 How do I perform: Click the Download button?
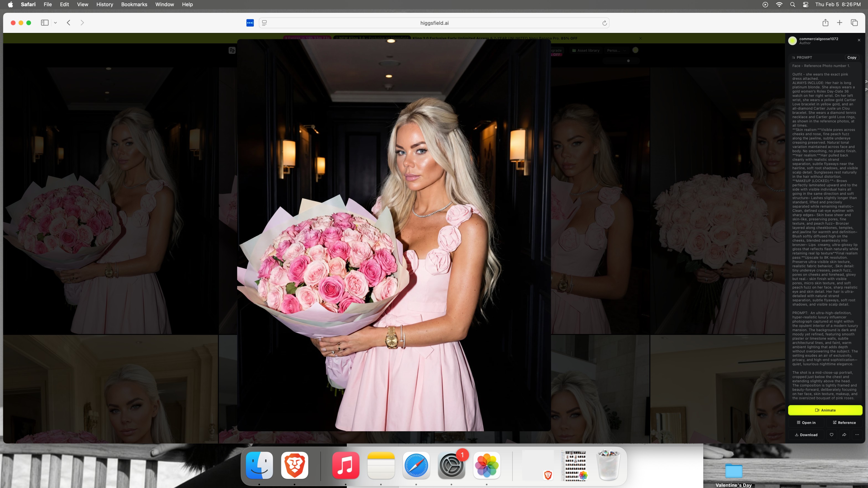tap(806, 435)
